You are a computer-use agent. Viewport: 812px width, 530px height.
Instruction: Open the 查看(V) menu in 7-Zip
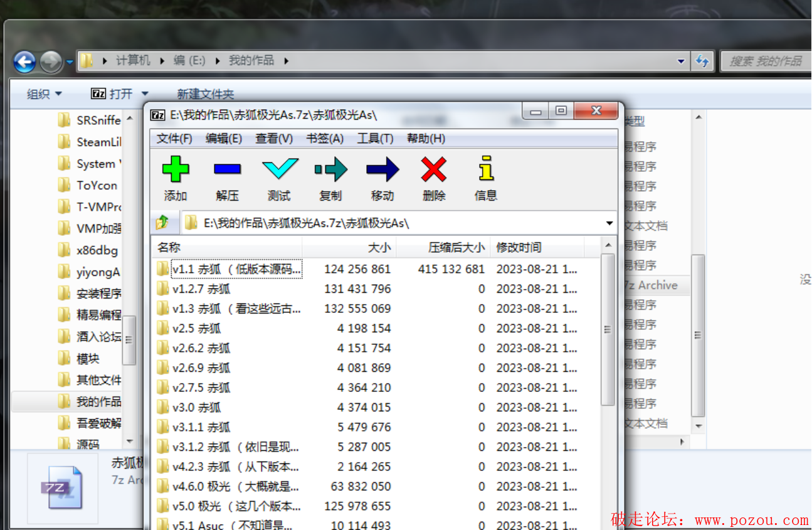pos(274,139)
